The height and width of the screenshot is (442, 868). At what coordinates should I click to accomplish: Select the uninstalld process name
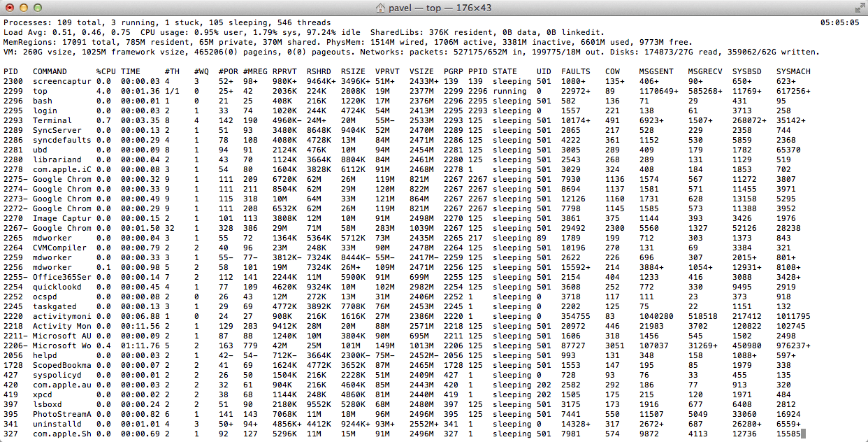57,424
